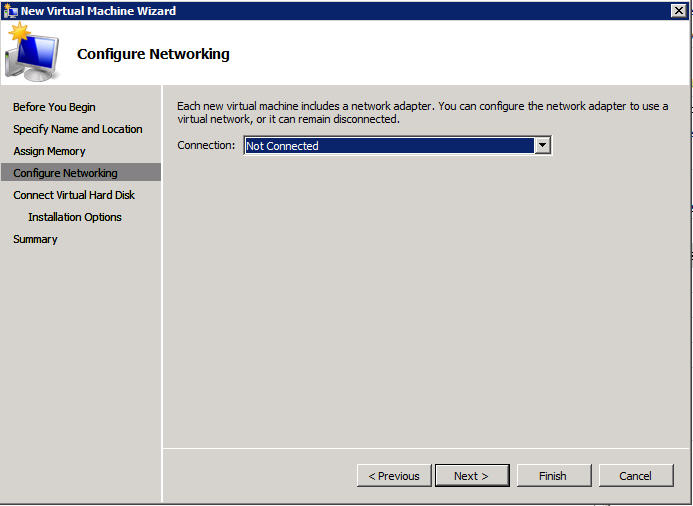The height and width of the screenshot is (506, 693).
Task: Click the Connection label
Action: click(x=206, y=146)
